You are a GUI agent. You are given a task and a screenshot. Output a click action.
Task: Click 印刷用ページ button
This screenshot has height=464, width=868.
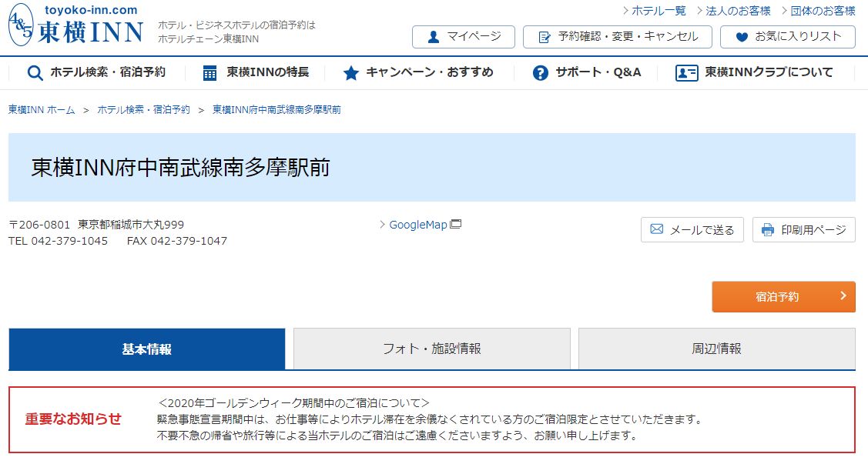804,229
